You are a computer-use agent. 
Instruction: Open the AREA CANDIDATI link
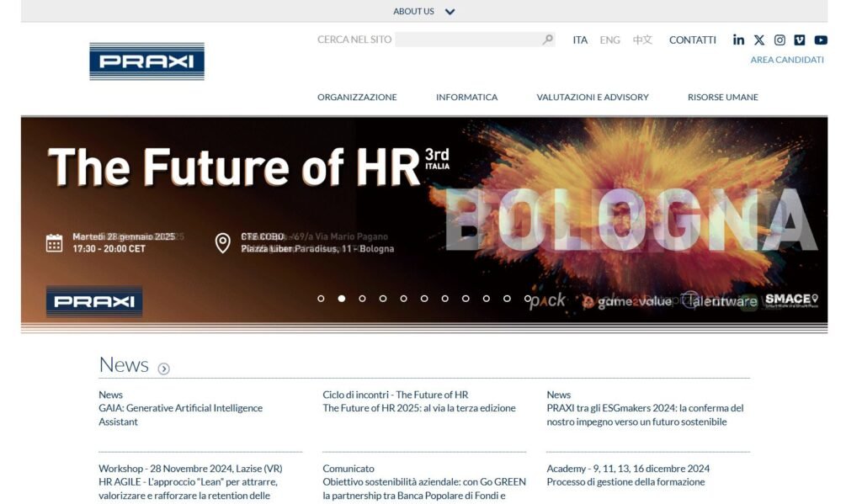point(787,60)
